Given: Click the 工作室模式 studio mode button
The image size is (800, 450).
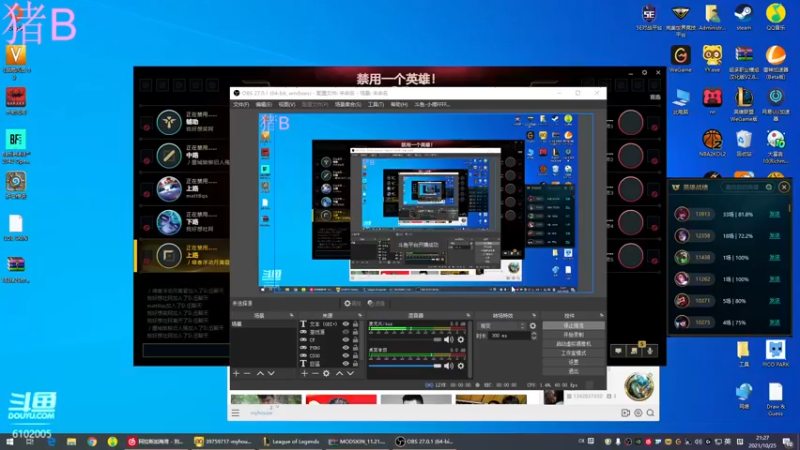Looking at the screenshot, I should [x=573, y=353].
